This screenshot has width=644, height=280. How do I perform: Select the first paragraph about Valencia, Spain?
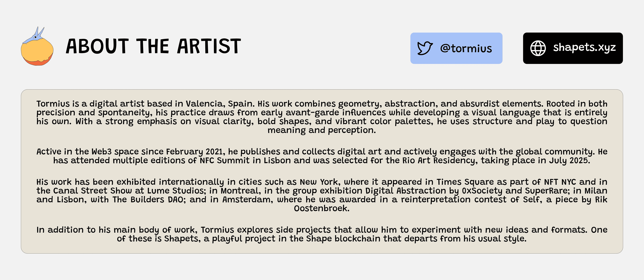click(x=322, y=117)
